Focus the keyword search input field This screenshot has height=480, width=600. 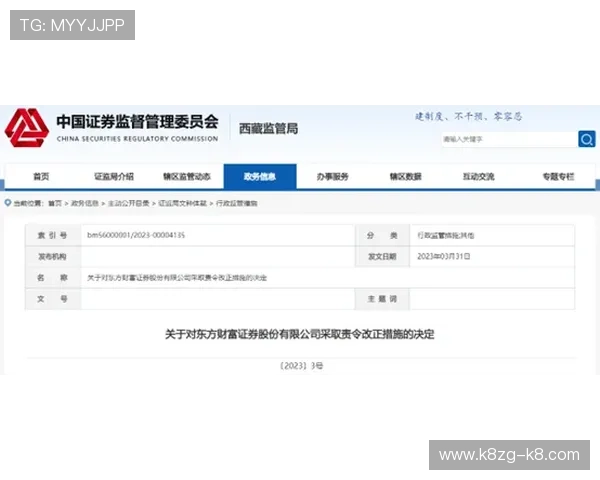tap(509, 139)
